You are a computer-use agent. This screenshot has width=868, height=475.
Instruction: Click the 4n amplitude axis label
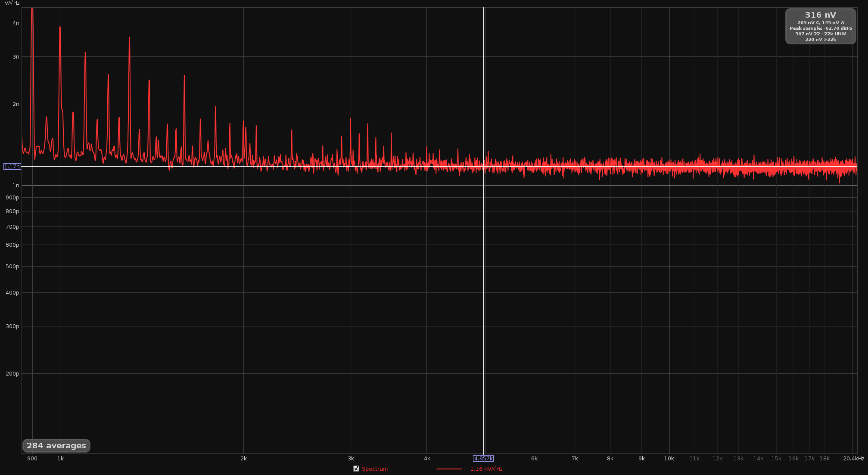[x=16, y=23]
